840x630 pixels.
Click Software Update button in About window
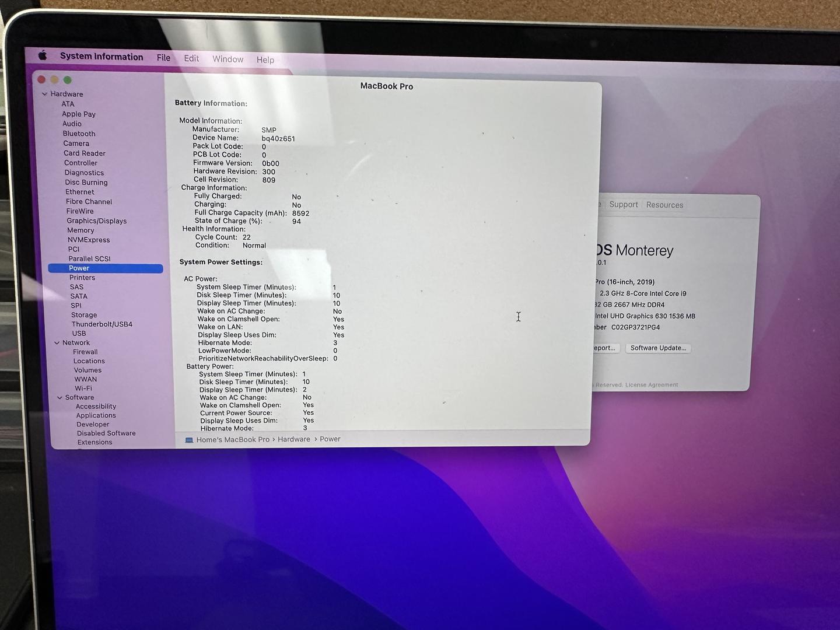(x=658, y=348)
